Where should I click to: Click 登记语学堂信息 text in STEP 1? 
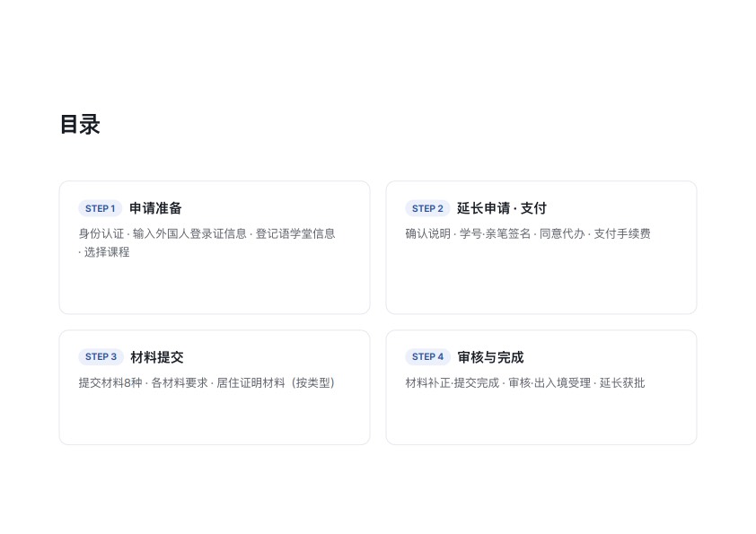[x=295, y=233]
